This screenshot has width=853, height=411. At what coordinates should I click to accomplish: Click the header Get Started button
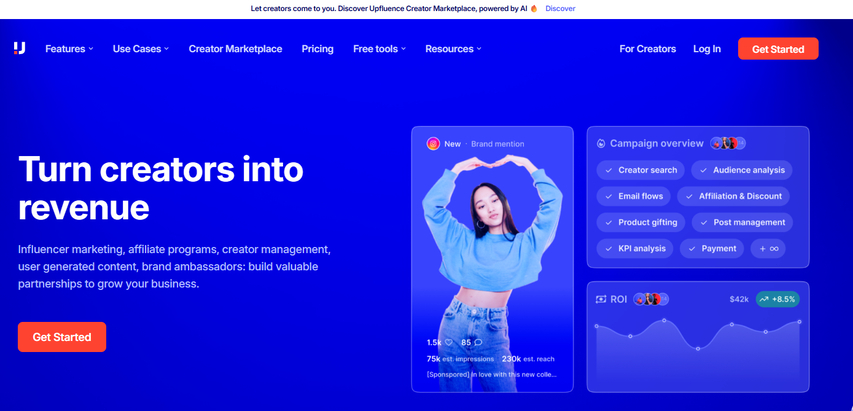[x=778, y=49]
